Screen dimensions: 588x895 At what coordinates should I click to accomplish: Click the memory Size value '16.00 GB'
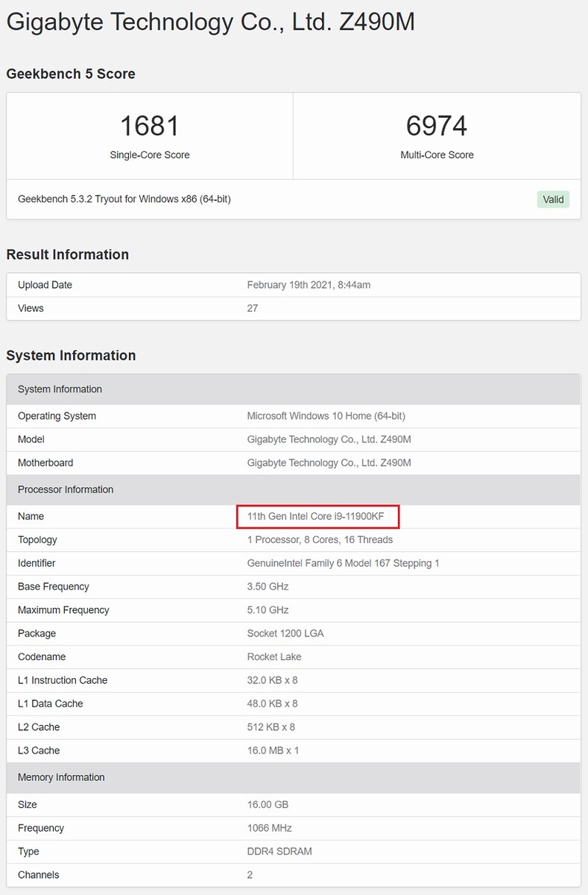[268, 805]
